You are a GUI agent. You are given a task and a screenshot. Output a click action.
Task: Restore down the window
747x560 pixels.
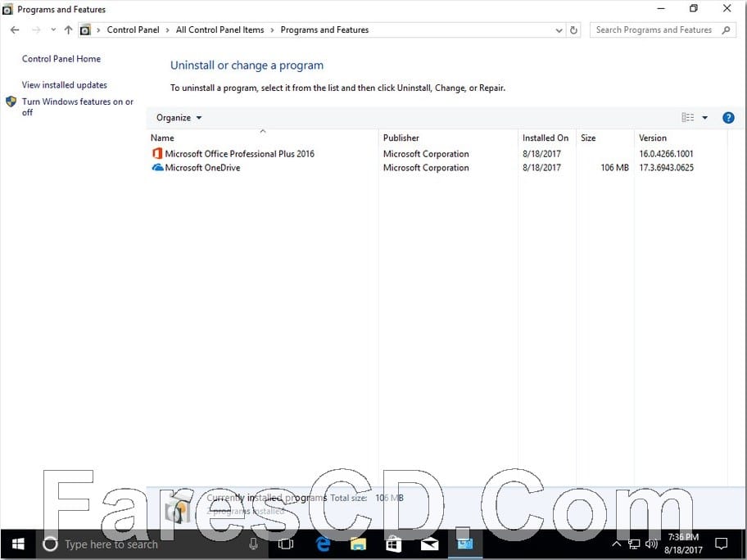pyautogui.click(x=694, y=8)
